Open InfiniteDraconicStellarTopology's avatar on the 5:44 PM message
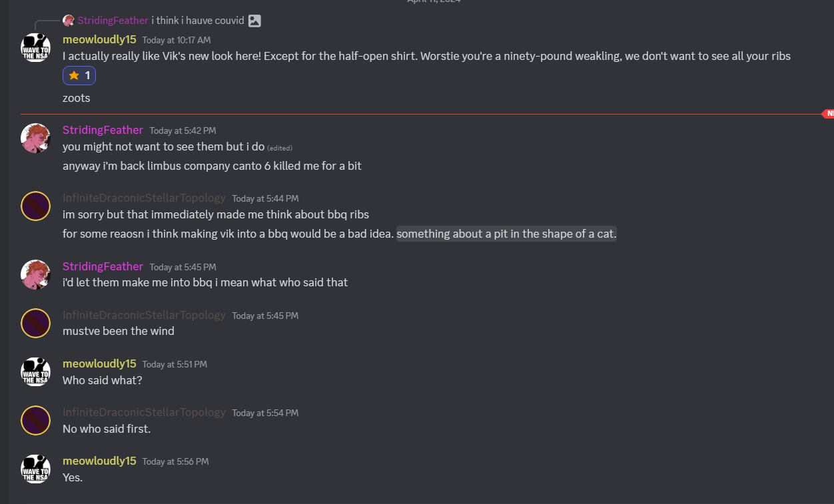The width and height of the screenshot is (834, 504). 36,206
